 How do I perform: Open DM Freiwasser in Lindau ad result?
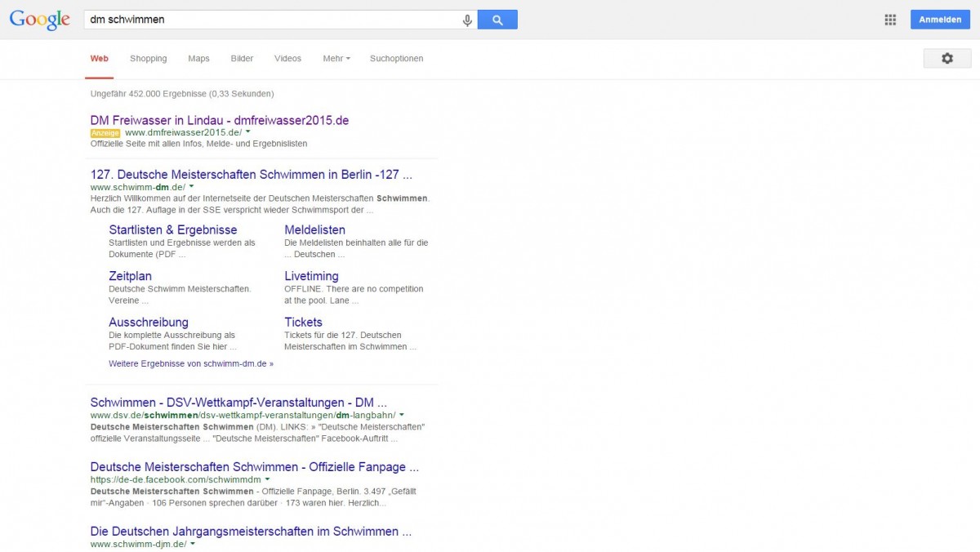pyautogui.click(x=219, y=120)
